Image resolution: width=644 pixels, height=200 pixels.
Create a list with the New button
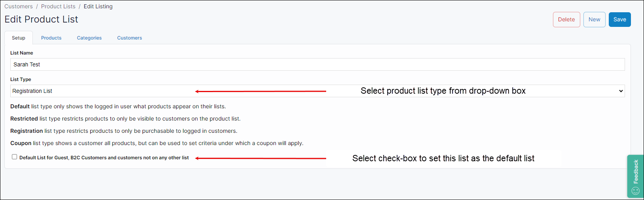(594, 19)
